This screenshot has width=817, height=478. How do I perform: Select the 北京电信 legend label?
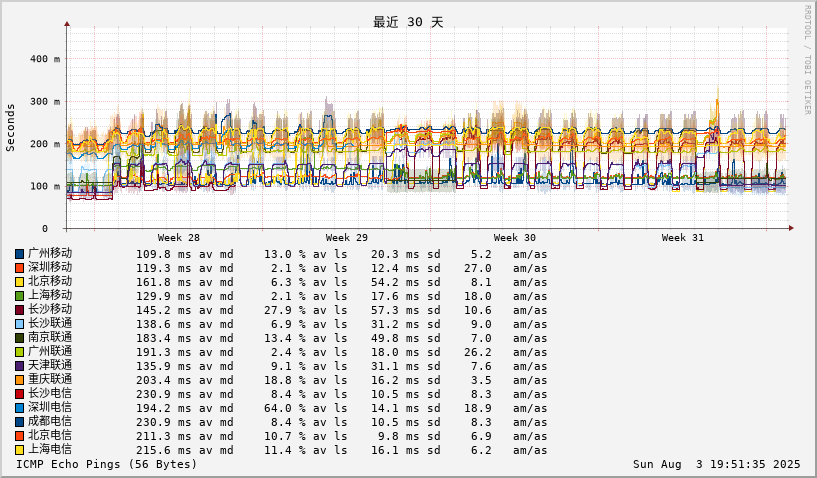50,436
